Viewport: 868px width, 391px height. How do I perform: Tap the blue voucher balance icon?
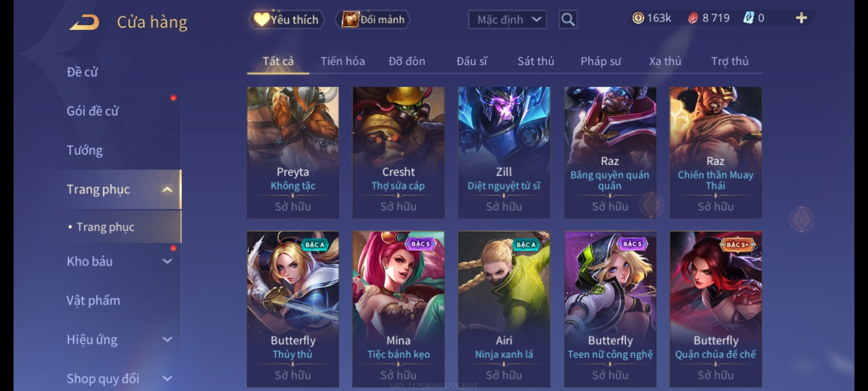tap(748, 18)
